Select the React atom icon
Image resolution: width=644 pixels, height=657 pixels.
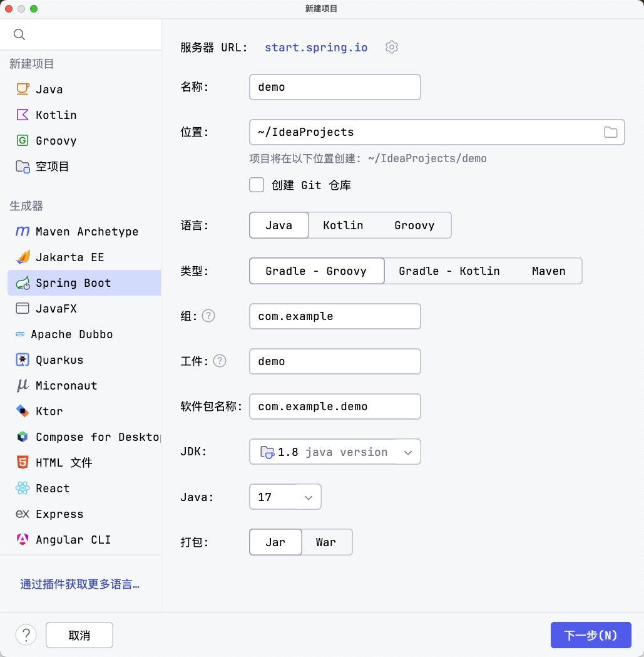click(x=23, y=488)
